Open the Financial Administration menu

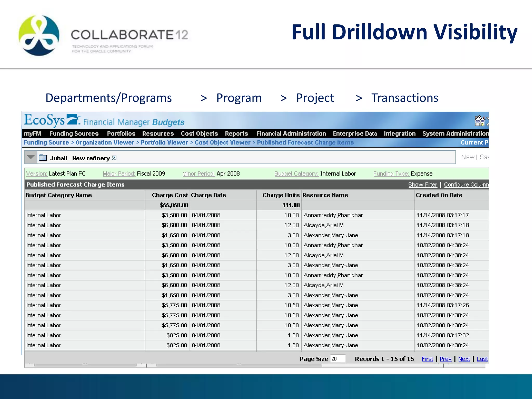pyautogui.click(x=291, y=134)
